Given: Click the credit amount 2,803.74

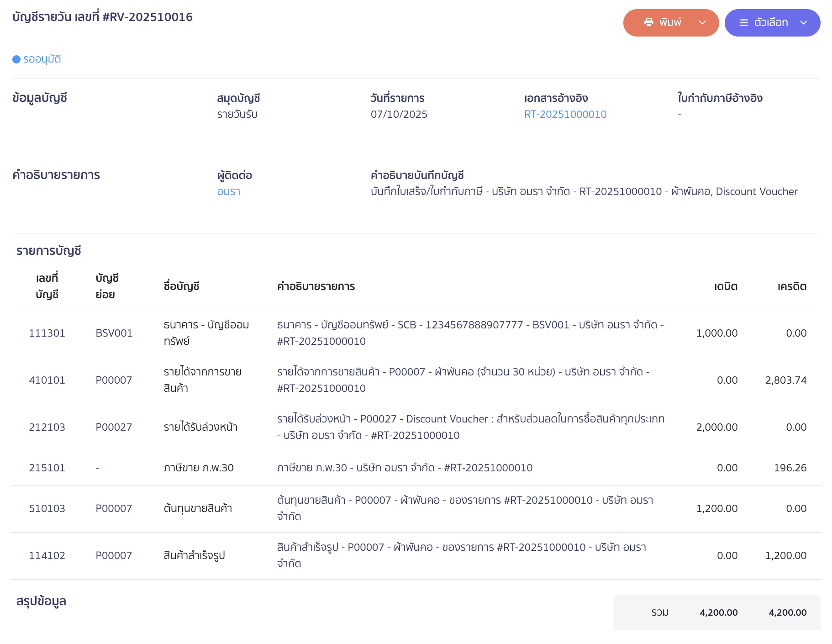Looking at the screenshot, I should [786, 380].
